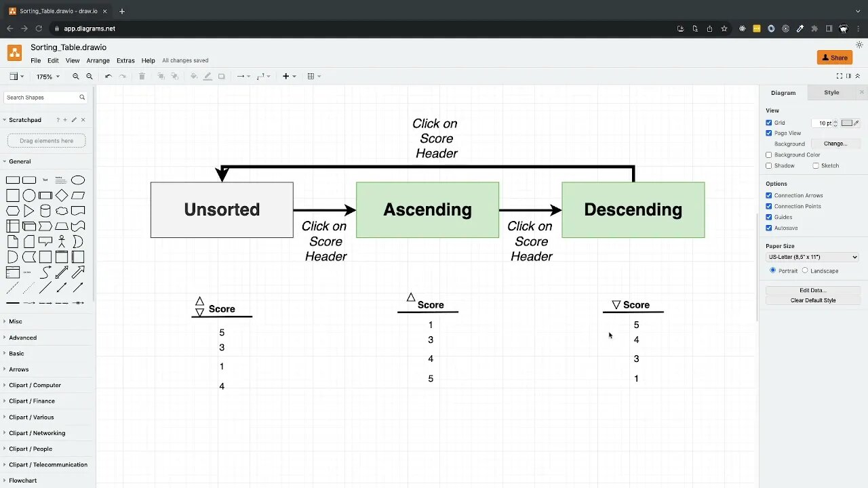The width and height of the screenshot is (868, 488).
Task: Close the Scratchpad with X icon
Action: pyautogui.click(x=83, y=120)
